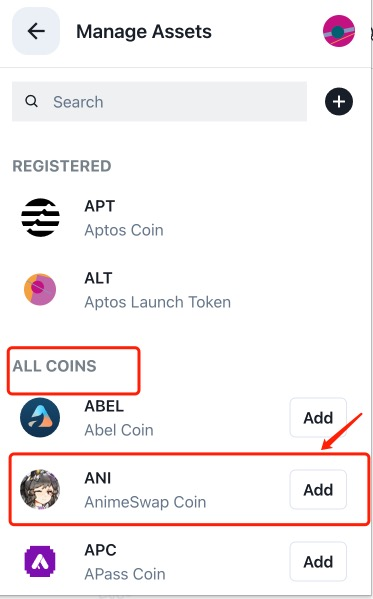Screen dimensions: 373x599
Task: Add the APC APass Coin
Action: click(x=318, y=562)
